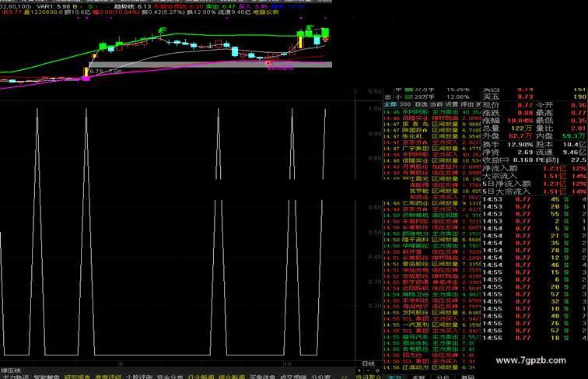588x379 pixels.
Task: Select the 关联 tab under alerts list
Action: click(419, 377)
